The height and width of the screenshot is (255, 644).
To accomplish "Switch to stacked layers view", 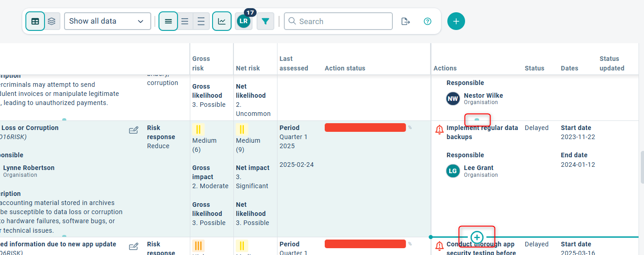I will [52, 21].
